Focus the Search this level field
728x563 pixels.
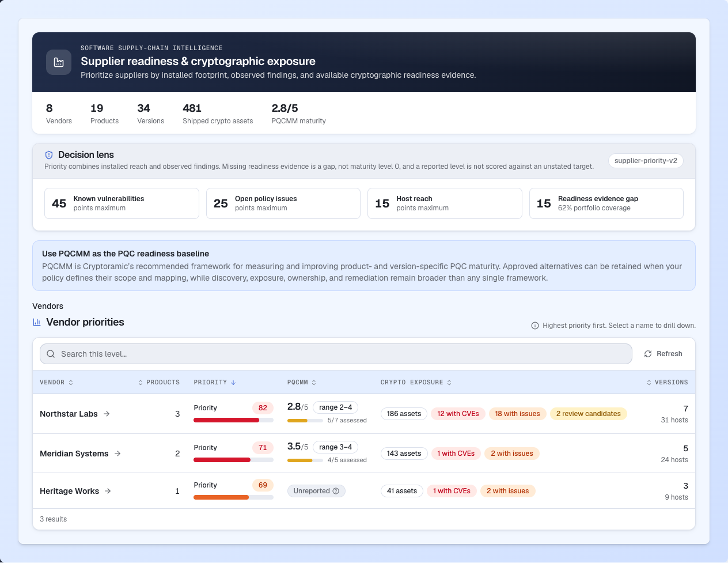[x=336, y=354]
